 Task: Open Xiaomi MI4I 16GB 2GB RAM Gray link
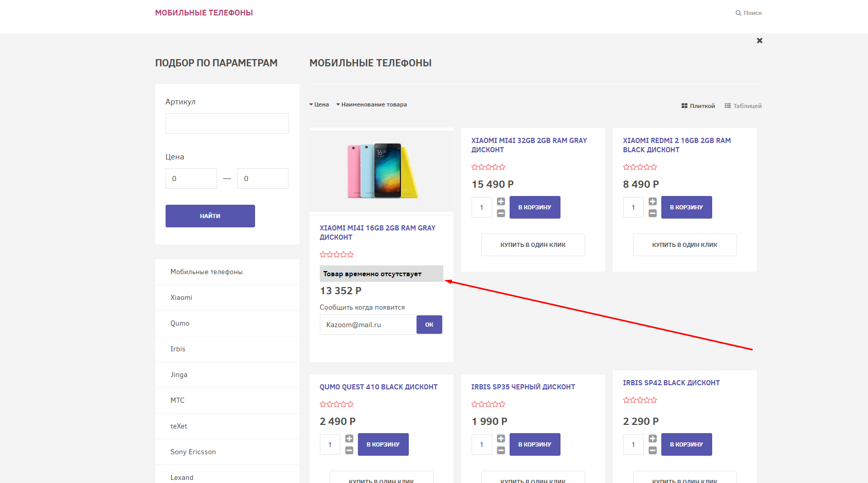pyautogui.click(x=377, y=232)
